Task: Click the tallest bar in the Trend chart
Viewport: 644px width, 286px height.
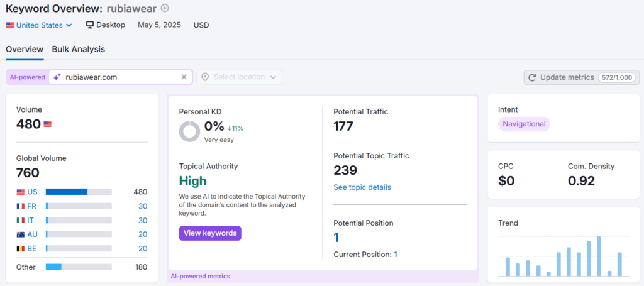Action: [599, 256]
